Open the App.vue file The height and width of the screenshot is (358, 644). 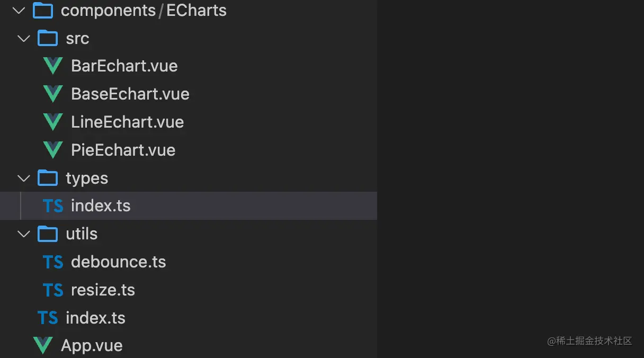(x=189, y=346)
